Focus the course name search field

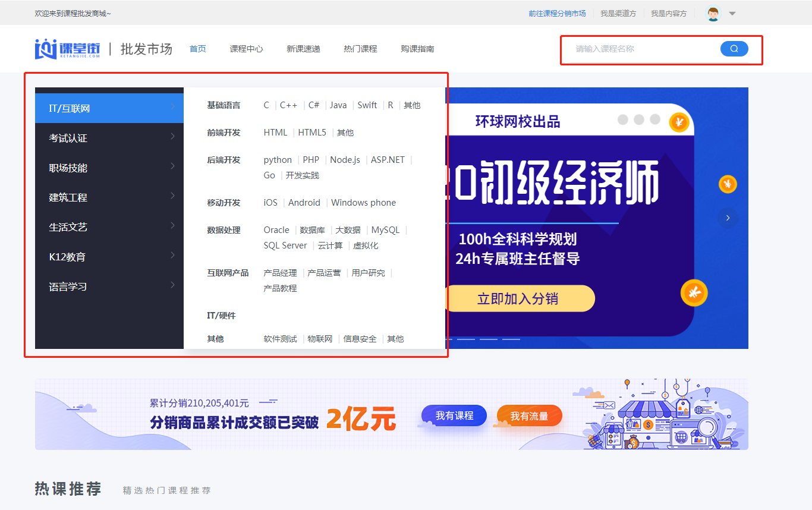click(x=642, y=49)
